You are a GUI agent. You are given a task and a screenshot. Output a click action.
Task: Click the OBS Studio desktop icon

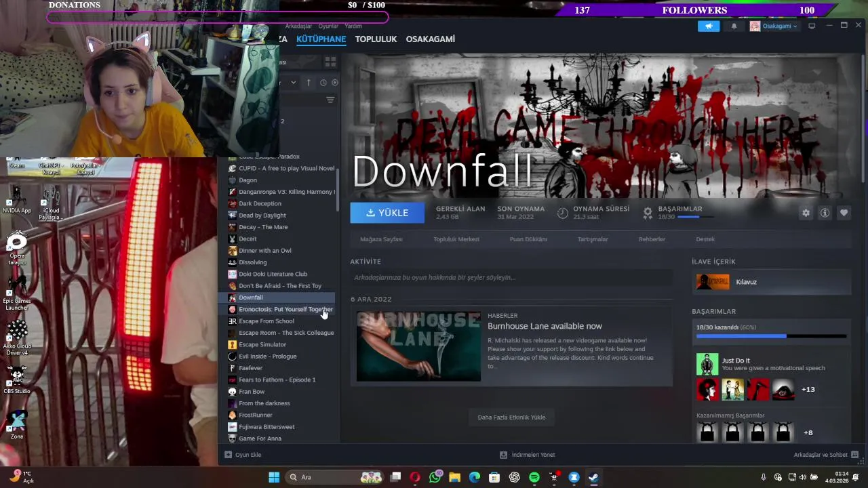pyautogui.click(x=17, y=380)
